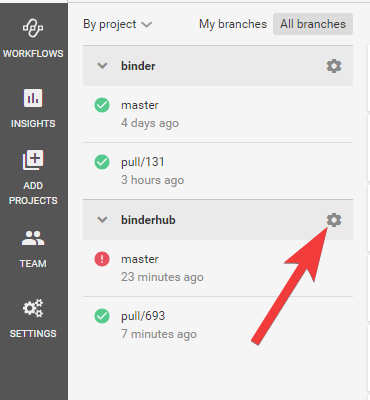This screenshot has width=370, height=400.
Task: Select pull/693 branch entry
Action: 218,325
